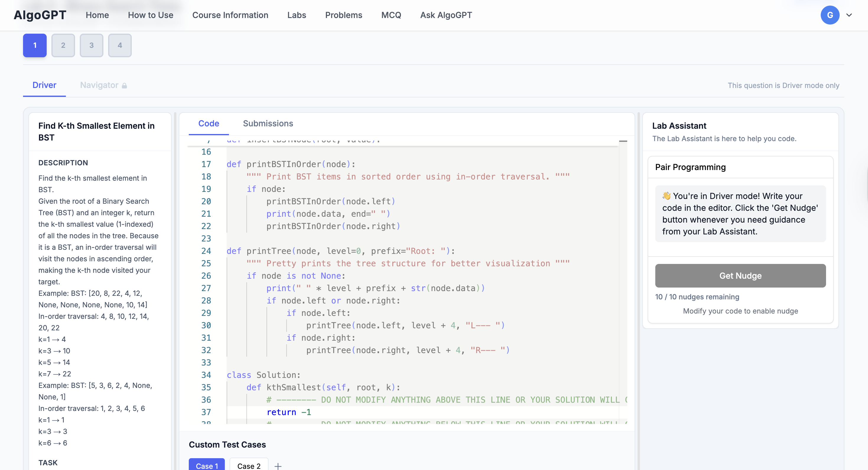Select the Case 2 test case
This screenshot has width=868, height=470.
249,466
